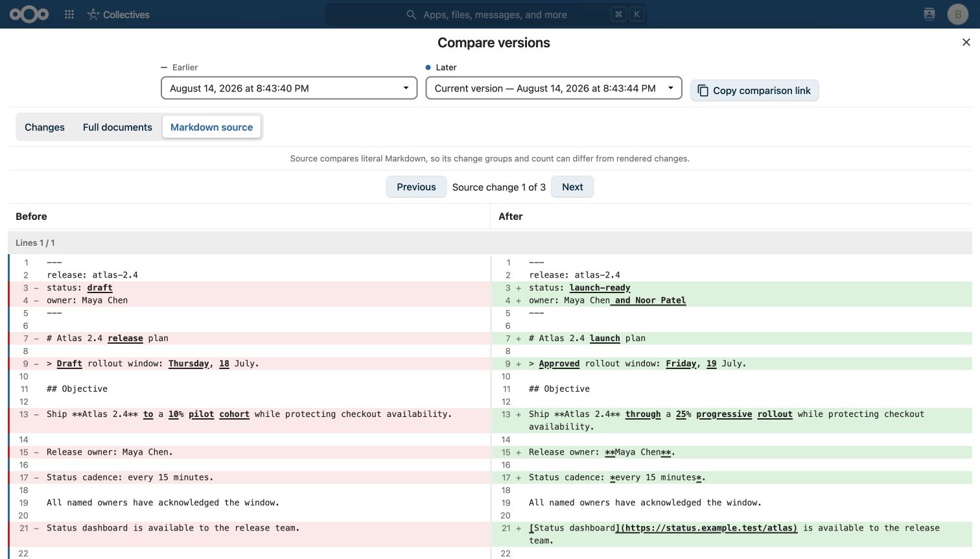Click the Nextcloud logo

click(29, 14)
